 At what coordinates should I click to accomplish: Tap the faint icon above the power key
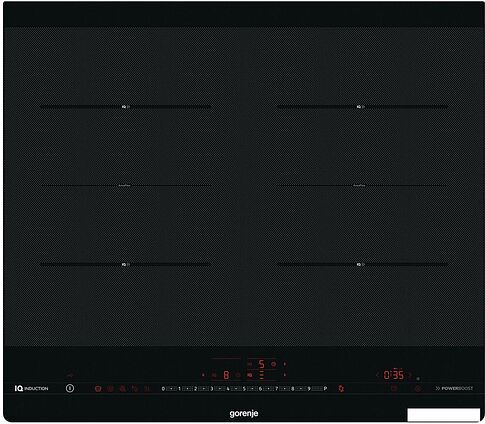(70, 375)
